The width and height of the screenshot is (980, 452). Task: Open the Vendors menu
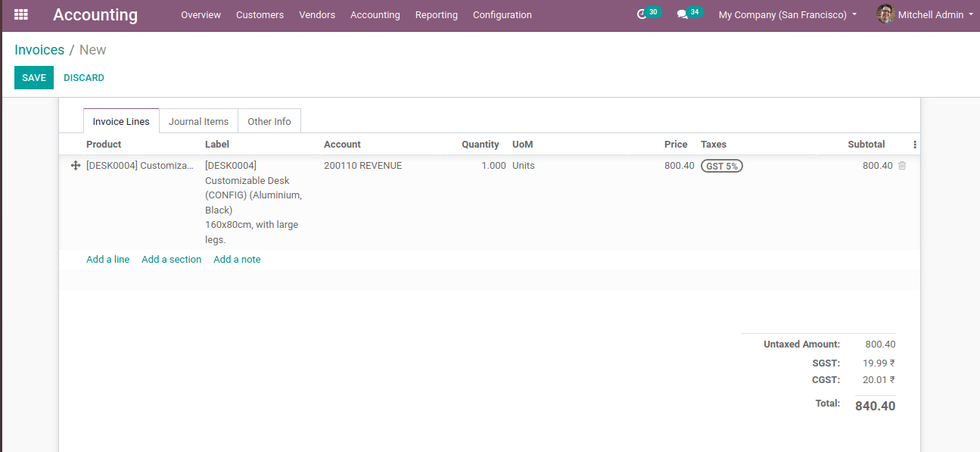tap(317, 15)
